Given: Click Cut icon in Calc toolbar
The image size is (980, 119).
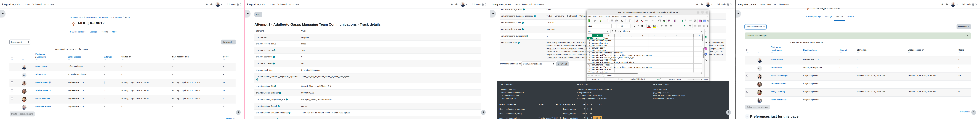Looking at the screenshot, I should [622, 21].
